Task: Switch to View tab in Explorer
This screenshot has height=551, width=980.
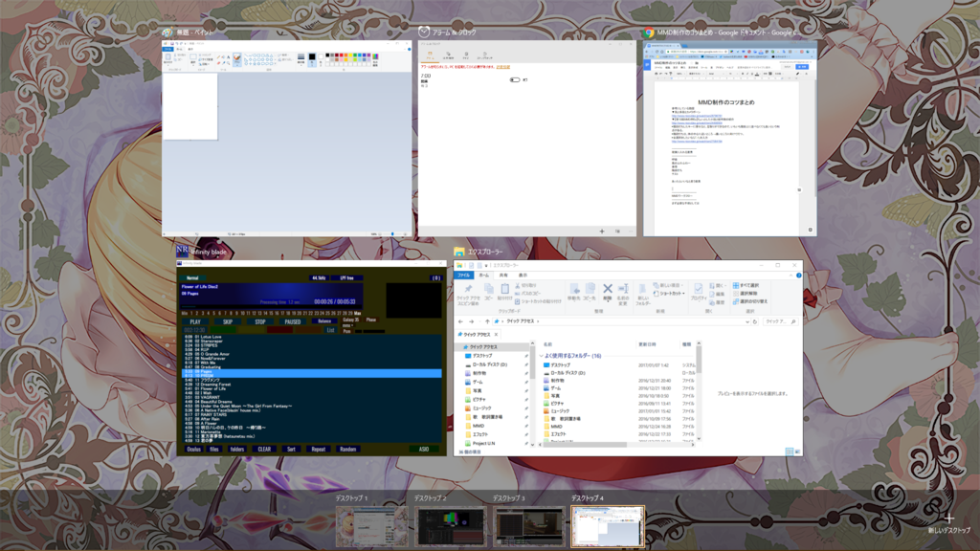Action: [523, 275]
